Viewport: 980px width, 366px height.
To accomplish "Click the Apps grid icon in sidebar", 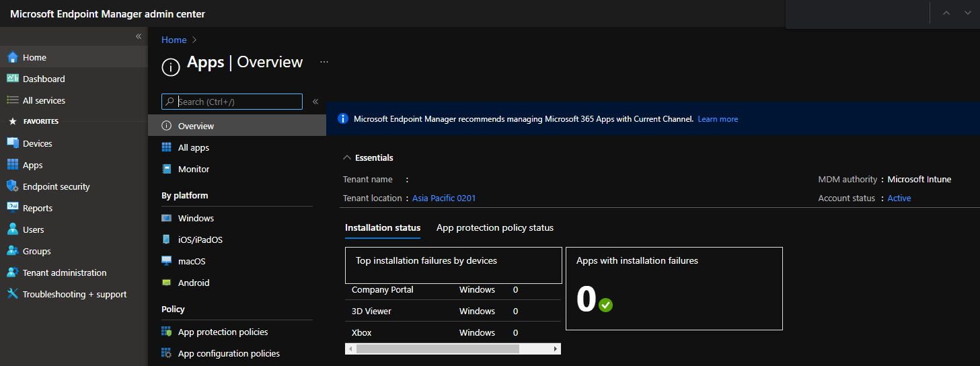I will [12, 165].
